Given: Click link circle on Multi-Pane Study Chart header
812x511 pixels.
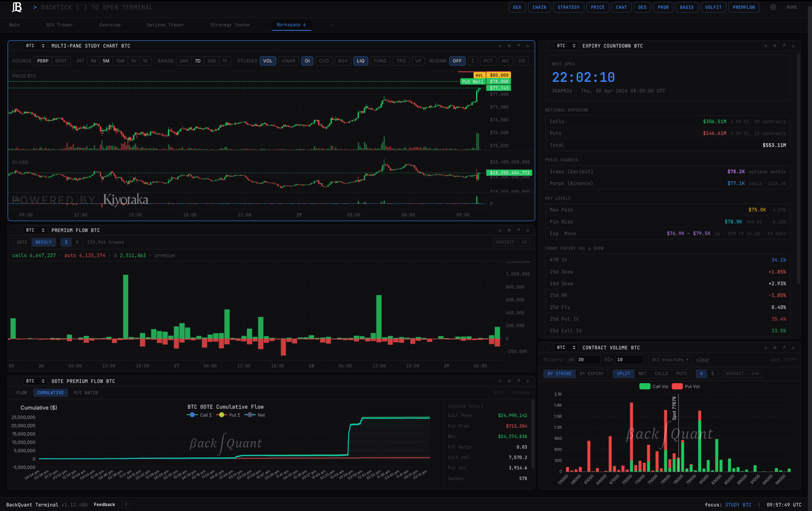Looking at the screenshot, I should 15,46.
